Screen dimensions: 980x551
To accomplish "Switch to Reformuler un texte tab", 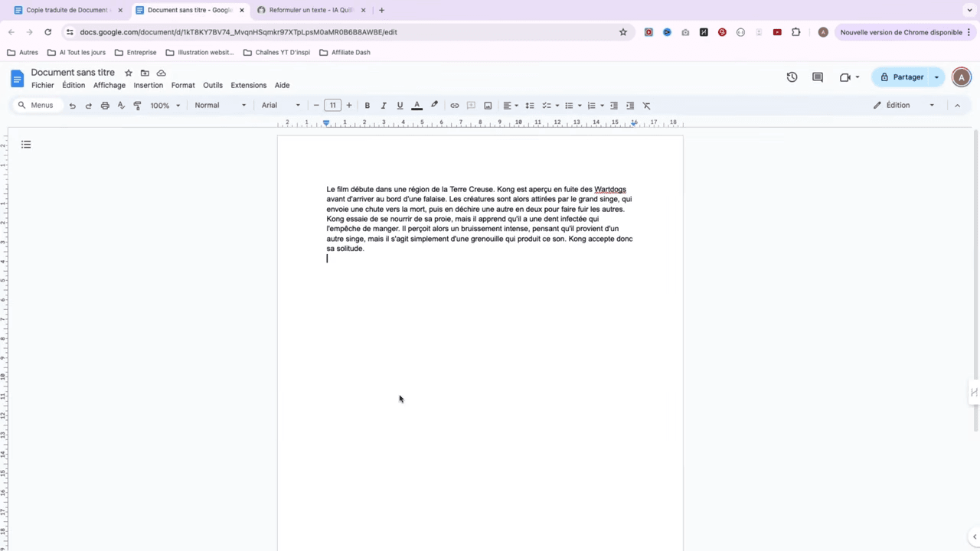I will (x=312, y=11).
